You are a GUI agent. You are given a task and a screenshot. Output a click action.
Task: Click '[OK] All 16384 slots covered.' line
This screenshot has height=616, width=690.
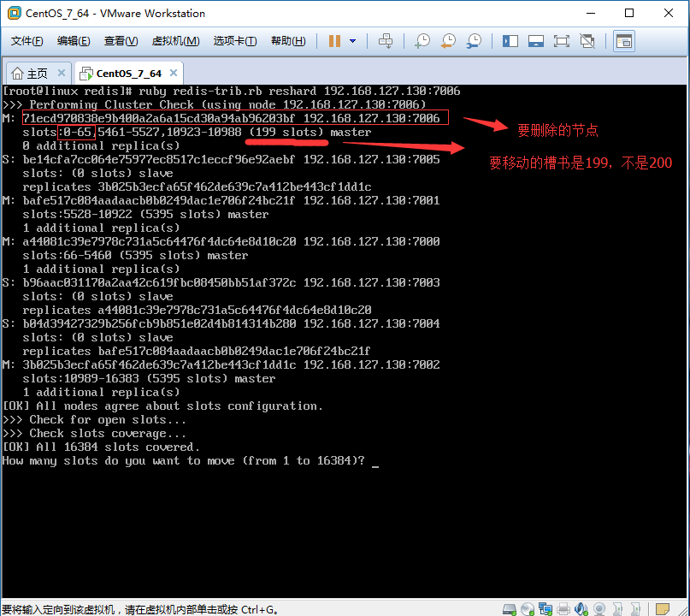pyautogui.click(x=101, y=447)
